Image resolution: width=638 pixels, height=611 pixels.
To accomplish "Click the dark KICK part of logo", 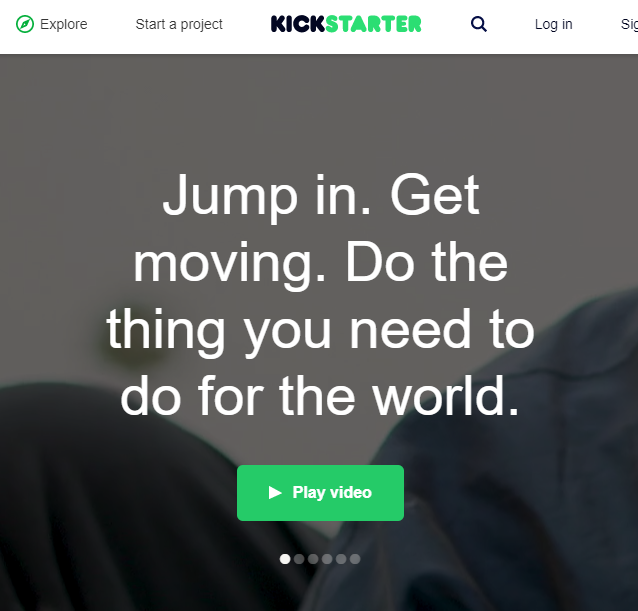I will [298, 24].
